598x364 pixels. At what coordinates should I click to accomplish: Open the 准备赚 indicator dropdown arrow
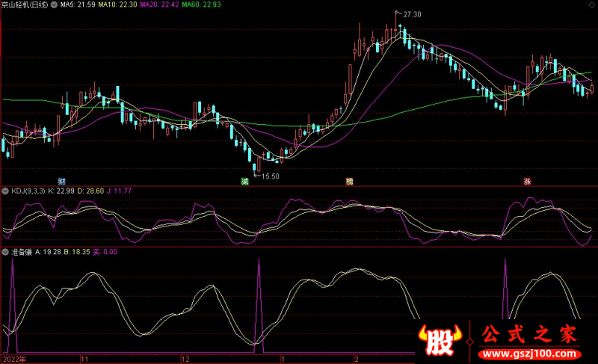tap(5, 252)
